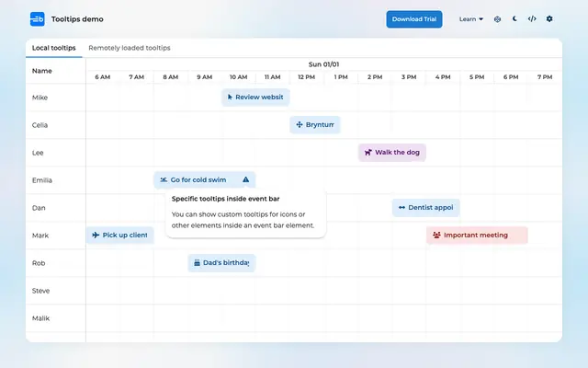Click the 6 PM time header

(511, 77)
